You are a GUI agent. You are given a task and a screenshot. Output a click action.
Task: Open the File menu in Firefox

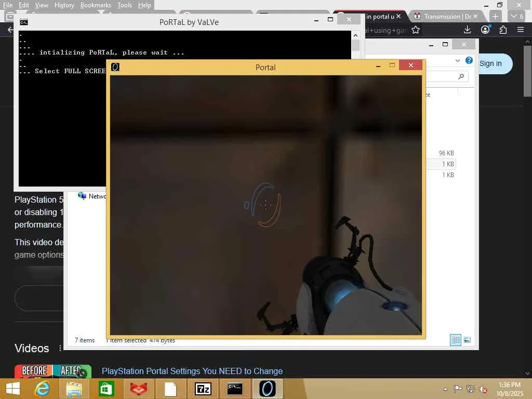click(7, 5)
